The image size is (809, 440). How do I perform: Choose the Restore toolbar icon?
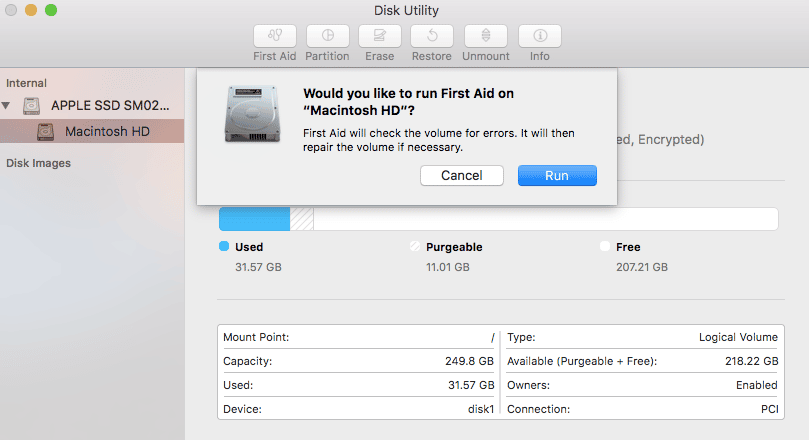tap(432, 36)
